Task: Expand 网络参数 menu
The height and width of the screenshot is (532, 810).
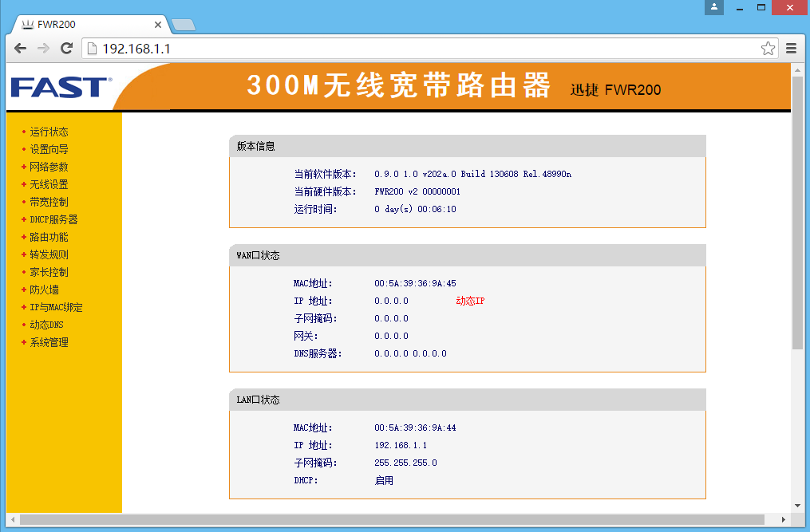Action: pyautogui.click(x=49, y=167)
